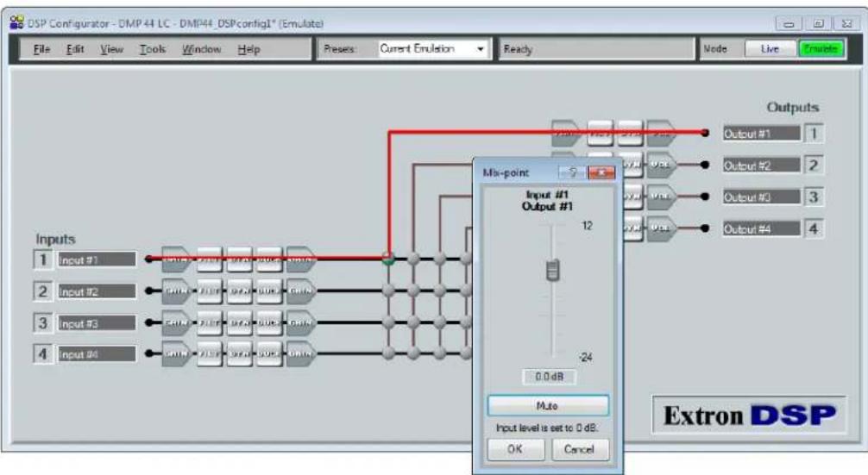The image size is (868, 475).
Task: Open the GAIN block after DUCK on Input #4
Action: point(300,353)
